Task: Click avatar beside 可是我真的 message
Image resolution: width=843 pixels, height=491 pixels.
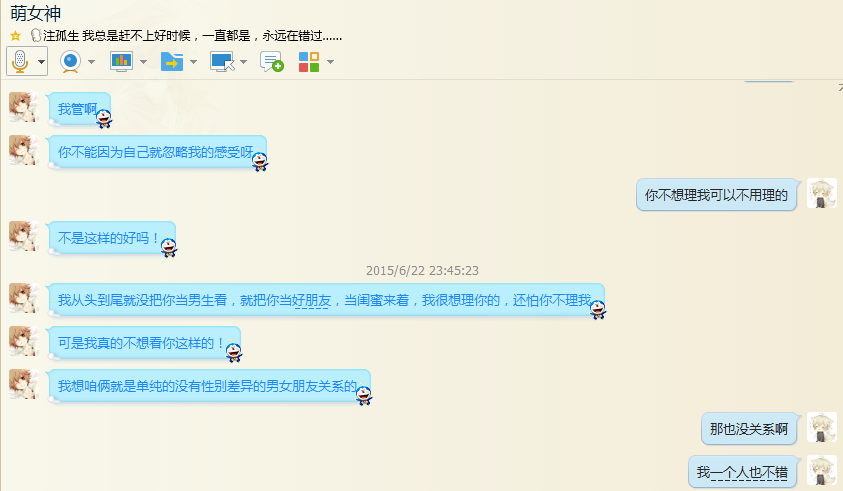Action: (24, 340)
